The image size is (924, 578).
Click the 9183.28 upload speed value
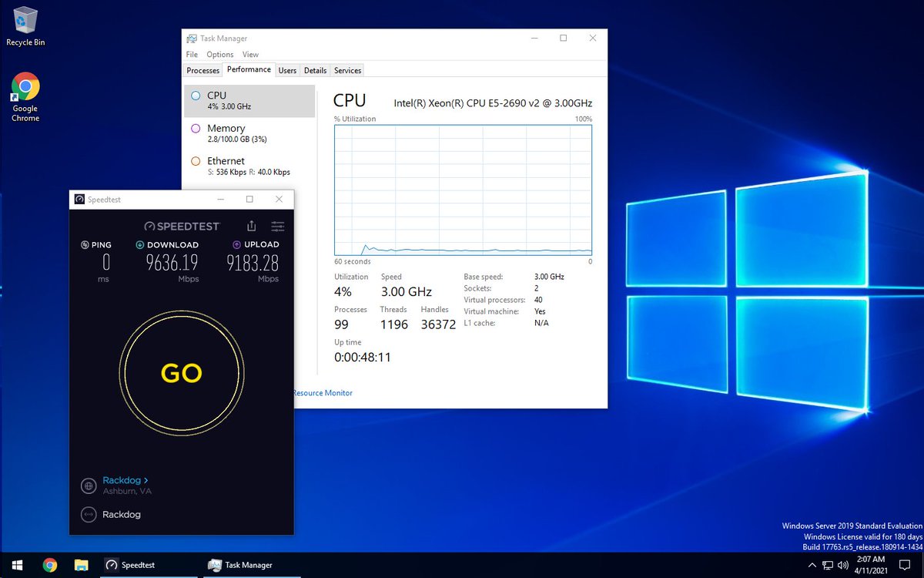253,264
